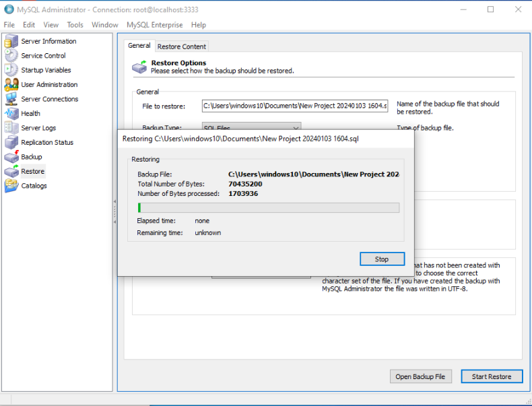This screenshot has width=532, height=406.
Task: Open the MySQL Enterprise menu
Action: 154,25
